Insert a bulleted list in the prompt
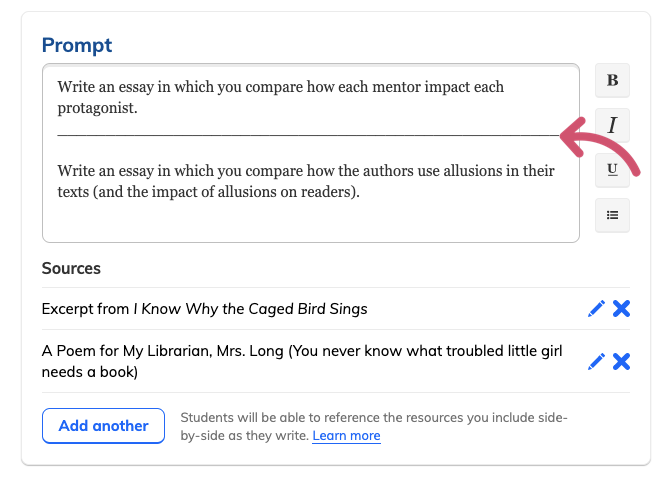The image size is (670, 485). [x=612, y=215]
